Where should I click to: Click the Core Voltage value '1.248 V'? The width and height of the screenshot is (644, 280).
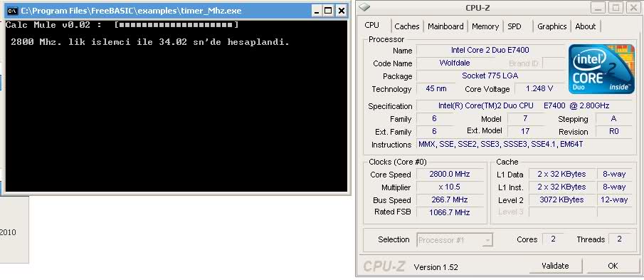point(539,89)
